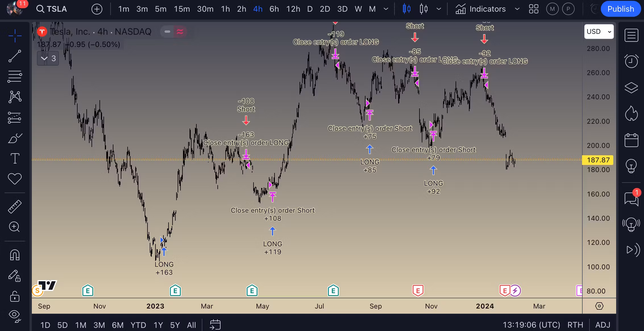
Task: Open the watchlist panel icon
Action: click(x=631, y=36)
